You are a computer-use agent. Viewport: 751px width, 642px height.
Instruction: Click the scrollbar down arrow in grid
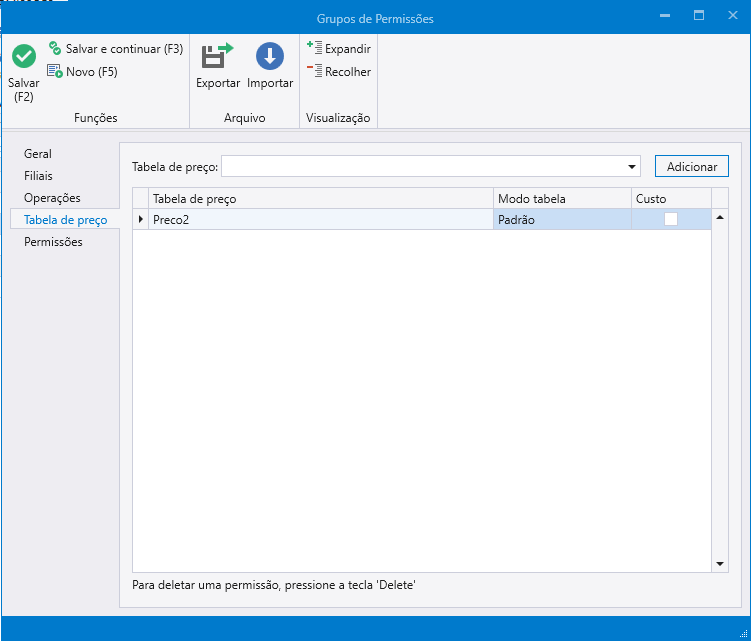720,565
